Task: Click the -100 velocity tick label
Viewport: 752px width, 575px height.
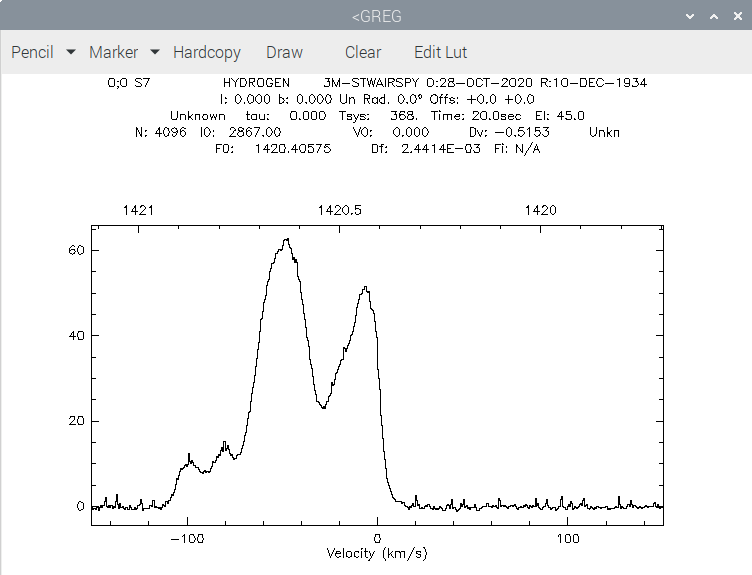Action: pyautogui.click(x=187, y=539)
